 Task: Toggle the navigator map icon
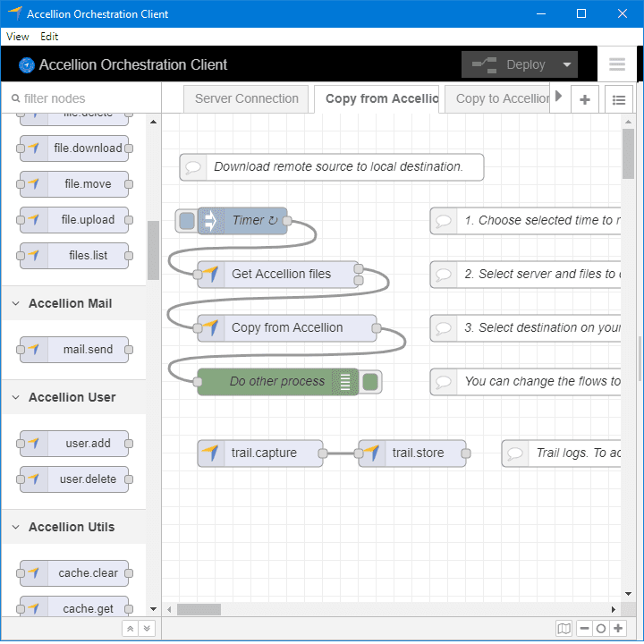(563, 628)
